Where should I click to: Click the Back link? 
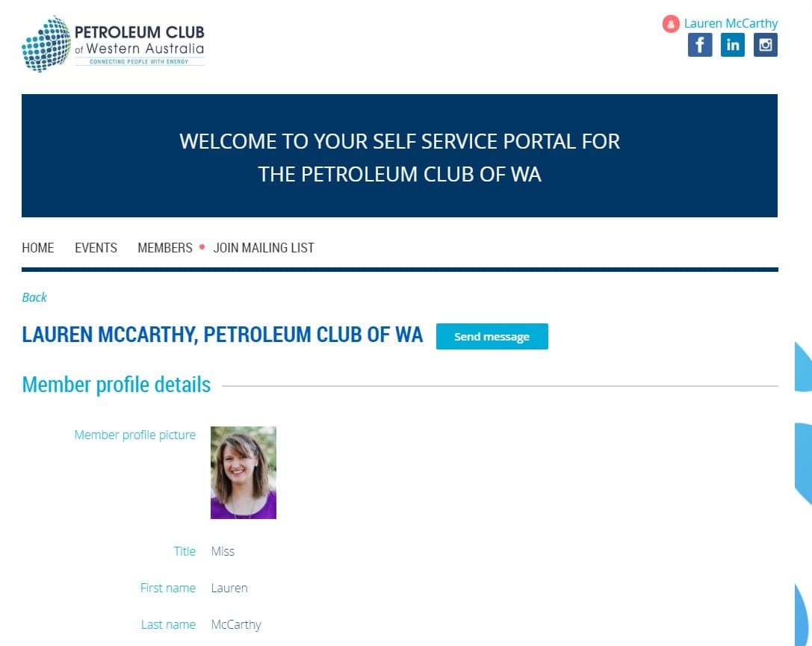point(34,297)
